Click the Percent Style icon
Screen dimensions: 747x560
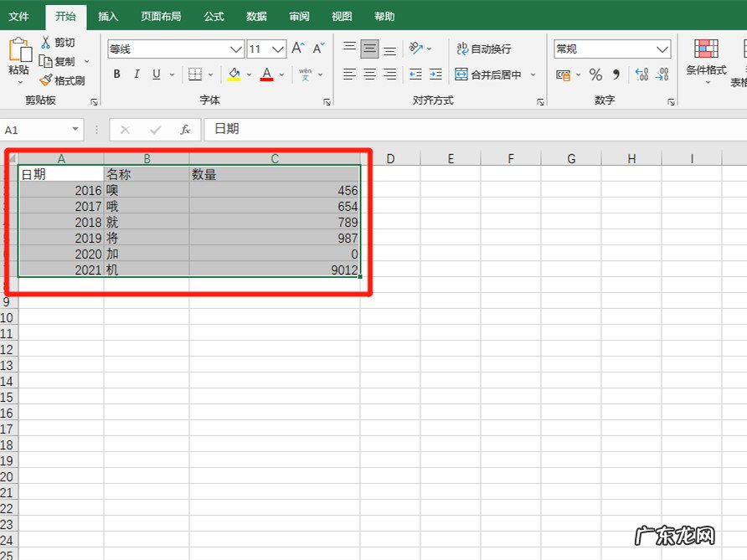(x=595, y=75)
